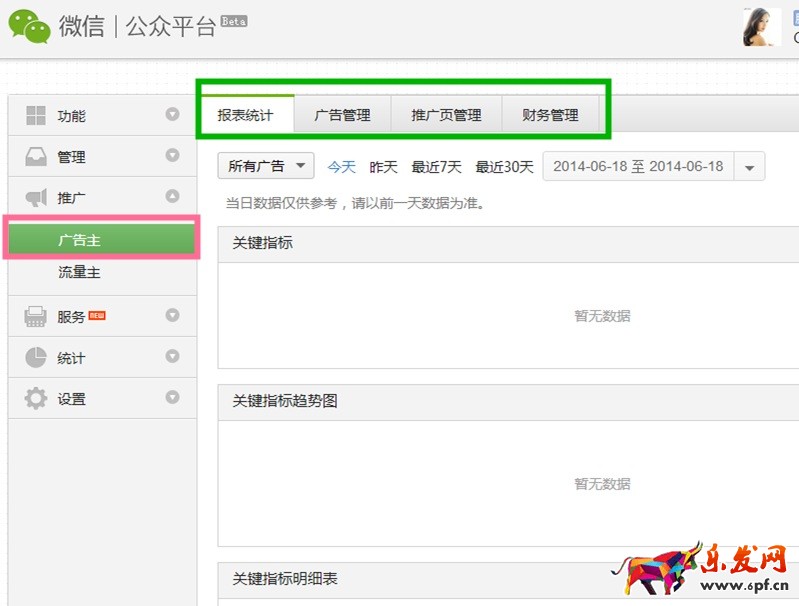The image size is (799, 606).
Task: Click the 服务 printer icon
Action: [36, 317]
